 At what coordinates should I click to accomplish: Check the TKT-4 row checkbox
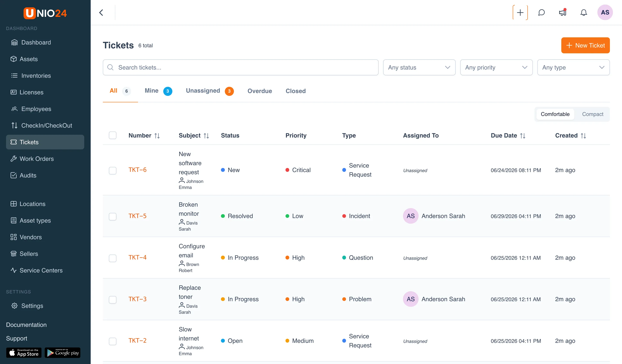[113, 258]
